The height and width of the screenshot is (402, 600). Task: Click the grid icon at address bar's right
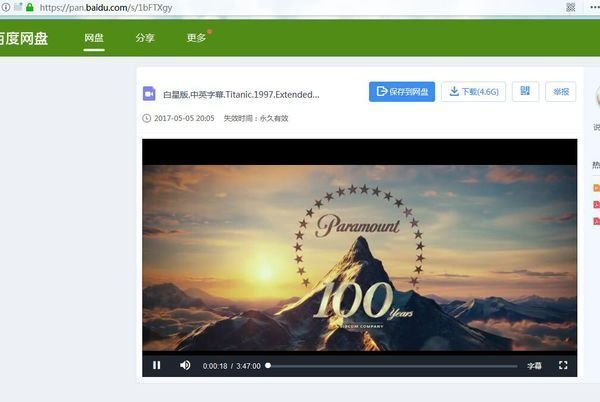[x=570, y=7]
